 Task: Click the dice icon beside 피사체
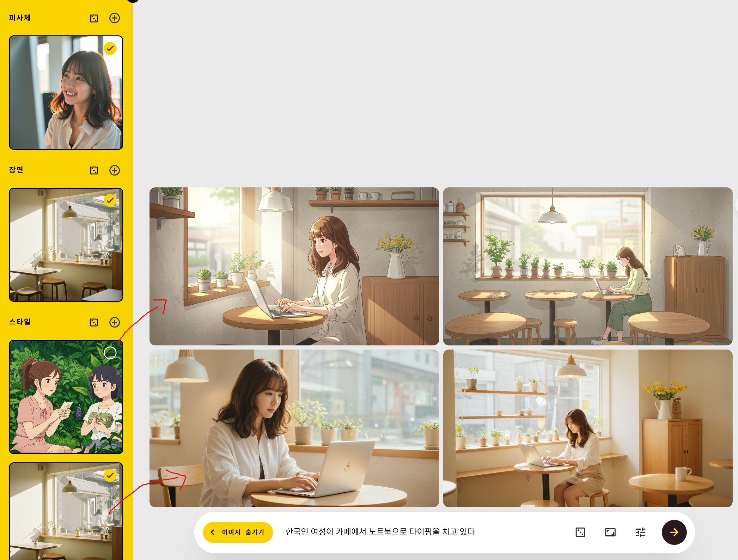pos(94,18)
